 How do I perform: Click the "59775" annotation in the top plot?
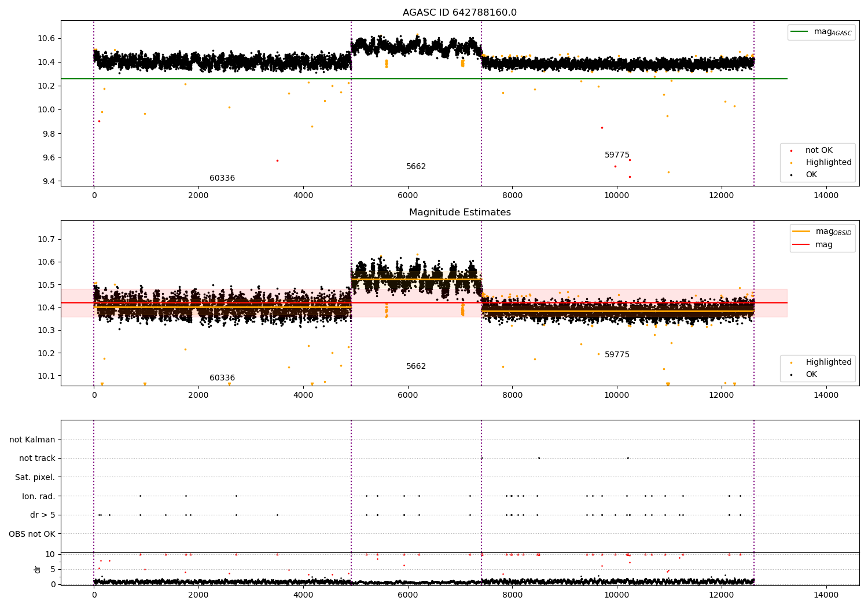tap(617, 155)
